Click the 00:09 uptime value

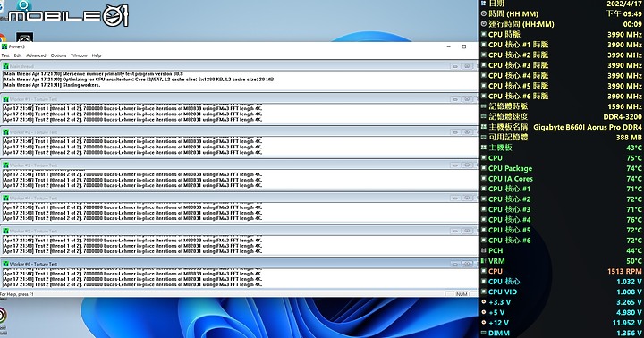pos(632,24)
